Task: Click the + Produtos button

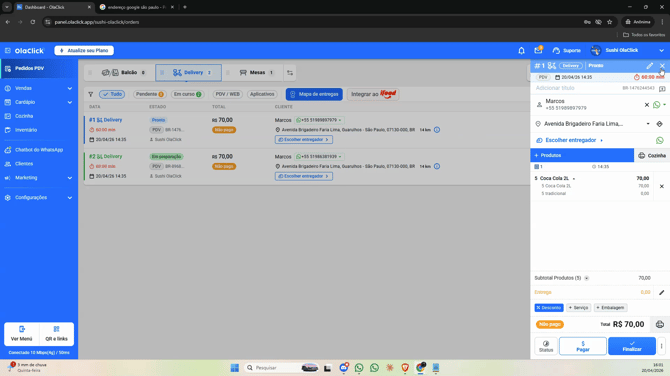Action: (582, 155)
